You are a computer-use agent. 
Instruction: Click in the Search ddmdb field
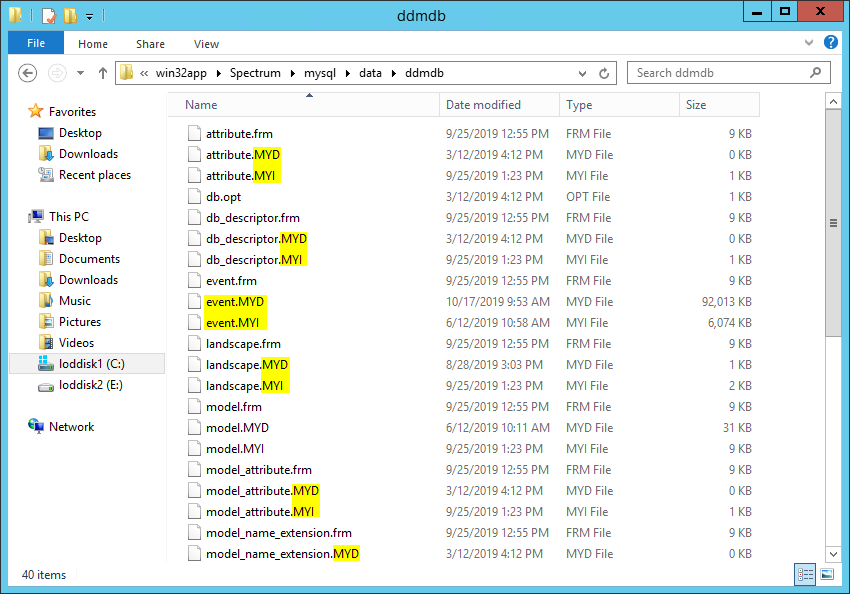point(720,73)
